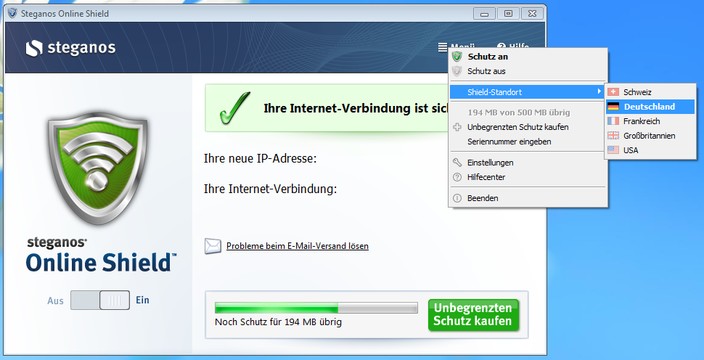Click the green Unbegrenzten Schutz kaufen button
The width and height of the screenshot is (704, 360).
pyautogui.click(x=473, y=315)
